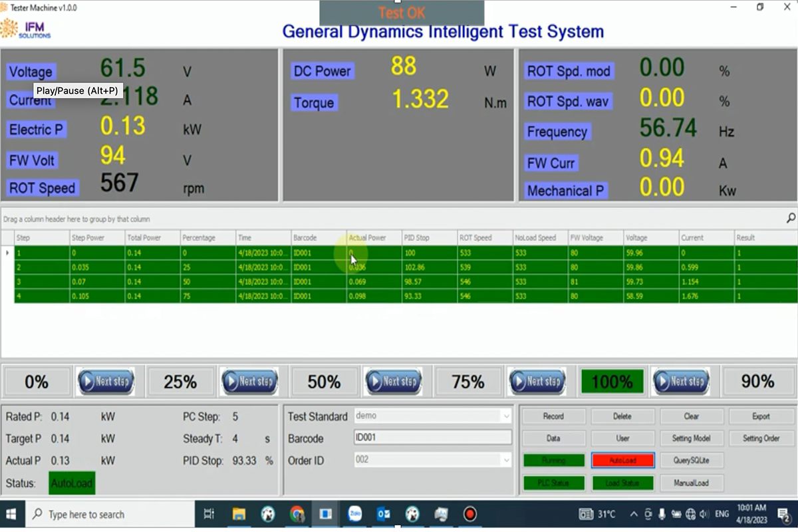798x532 pixels.
Task: Open Zalo from the taskbar
Action: [x=355, y=514]
